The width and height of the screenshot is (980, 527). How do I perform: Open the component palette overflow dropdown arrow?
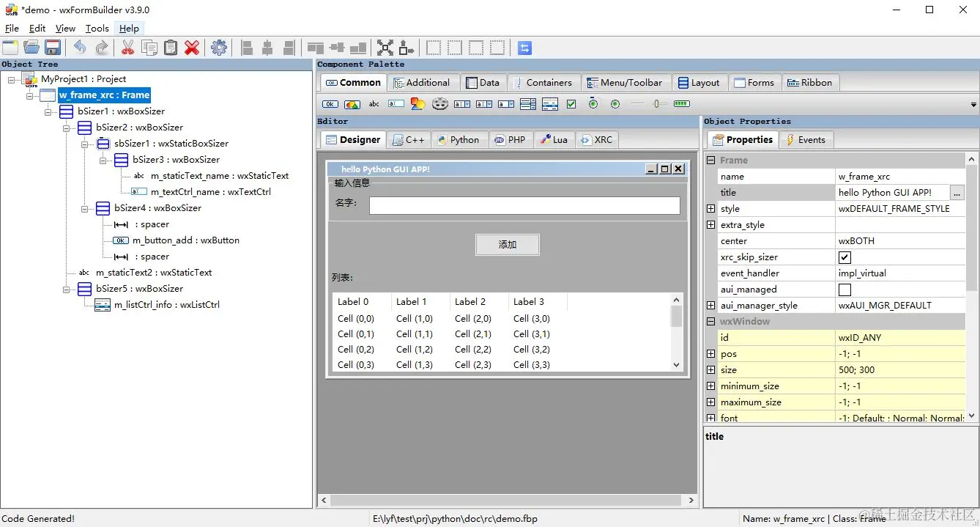[973, 105]
